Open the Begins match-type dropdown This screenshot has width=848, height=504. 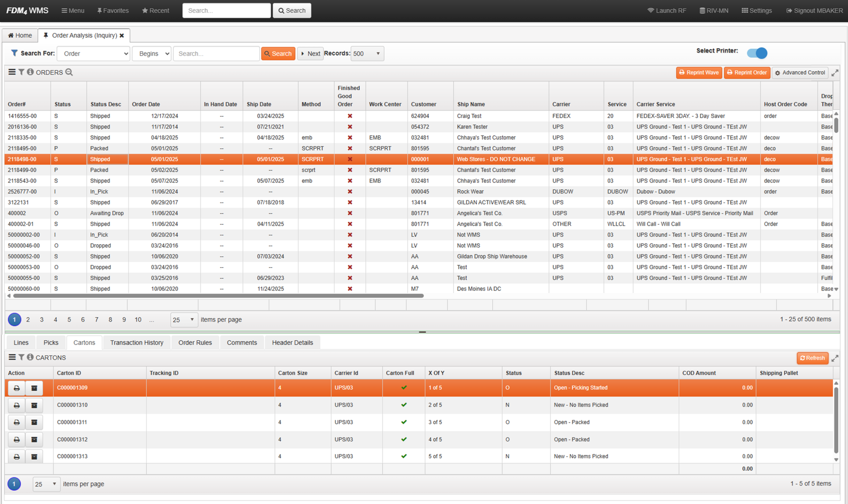(151, 54)
